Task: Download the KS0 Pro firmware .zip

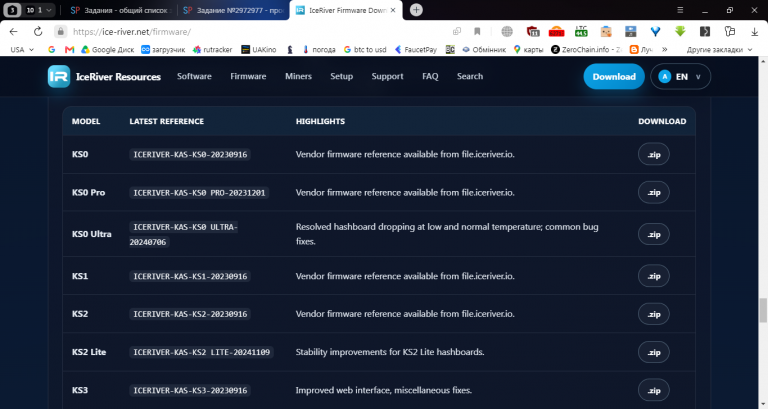Action: [653, 192]
